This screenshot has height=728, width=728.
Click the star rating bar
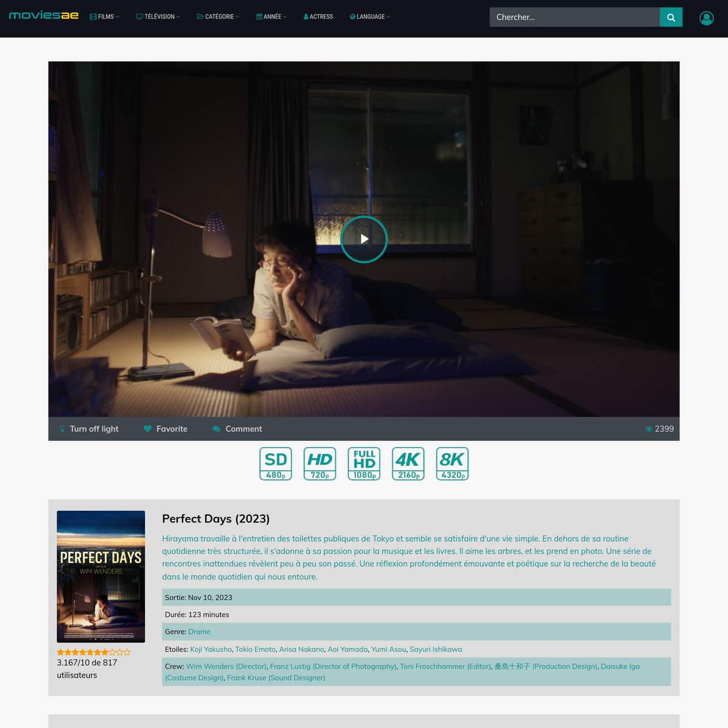tap(94, 652)
